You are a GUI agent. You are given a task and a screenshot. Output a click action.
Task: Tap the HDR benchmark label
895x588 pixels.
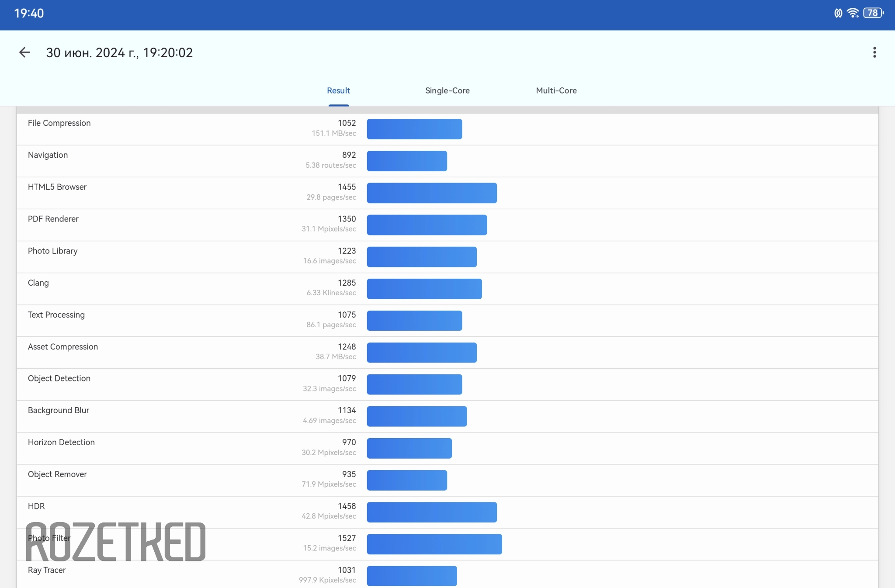pos(36,506)
